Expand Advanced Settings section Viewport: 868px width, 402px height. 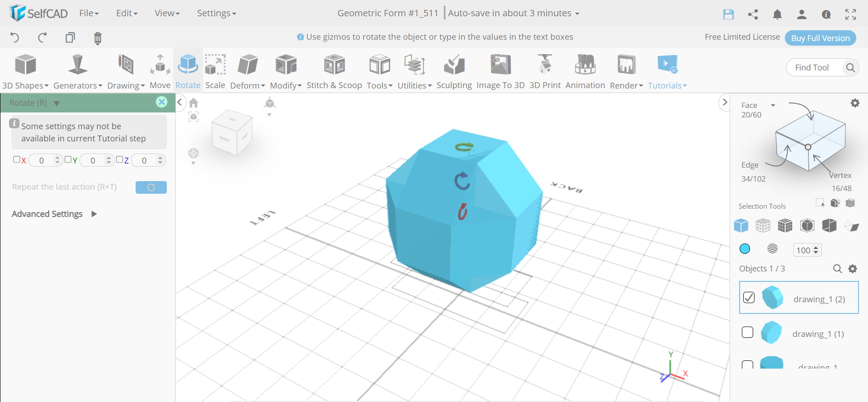click(54, 214)
